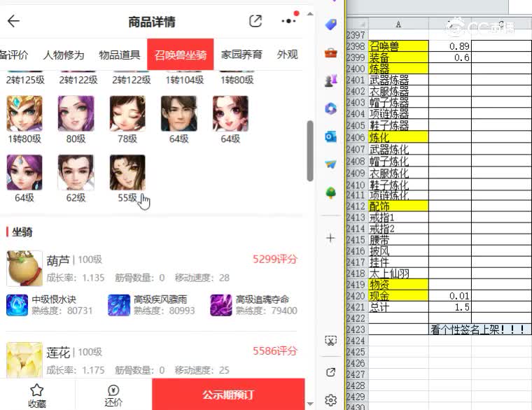Click the green tree sidebar icon
The image size is (532, 410).
pos(331,192)
